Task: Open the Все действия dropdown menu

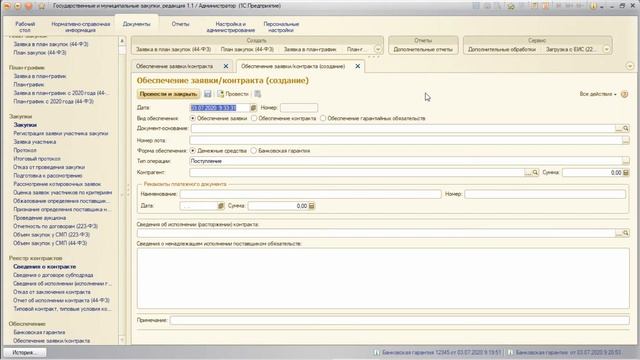Action: tap(598, 94)
